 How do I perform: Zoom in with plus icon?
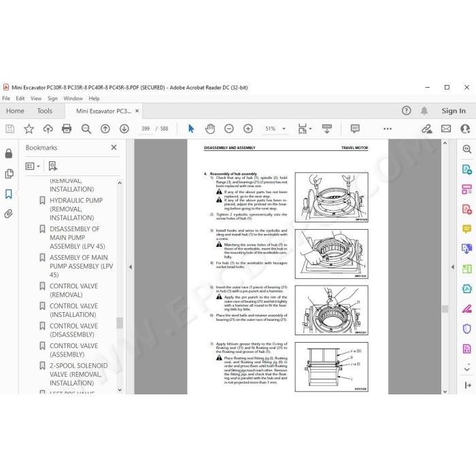coord(248,129)
